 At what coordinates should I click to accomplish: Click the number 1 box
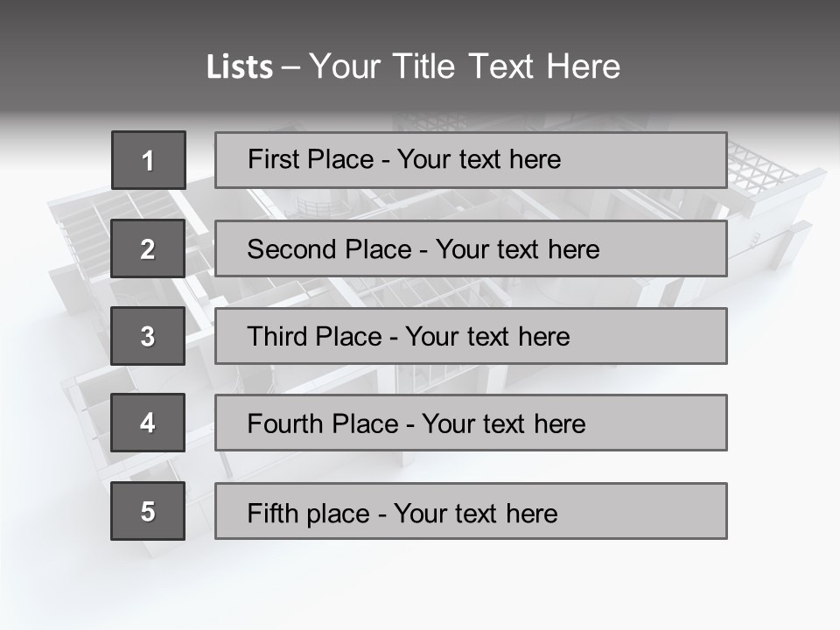coord(149,160)
